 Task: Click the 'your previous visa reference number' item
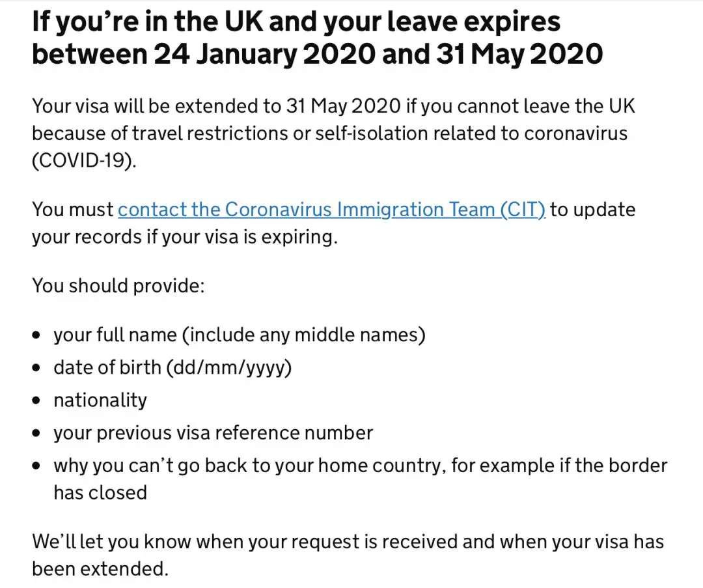213,432
